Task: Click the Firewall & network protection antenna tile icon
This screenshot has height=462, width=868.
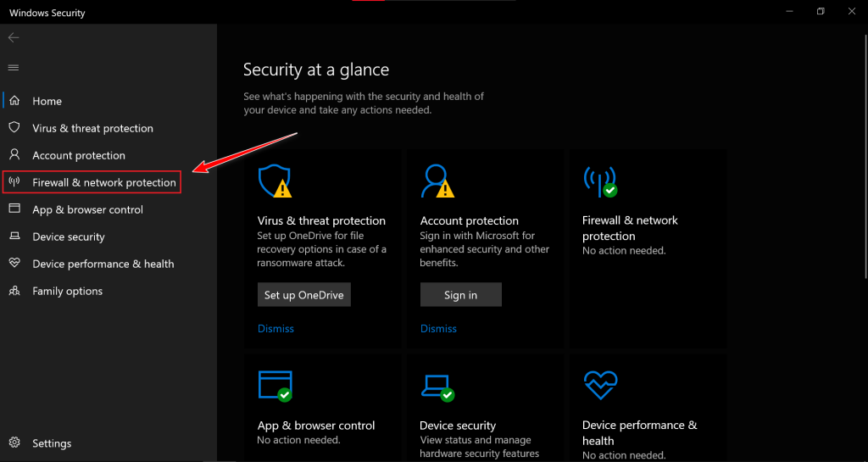Action: 599,181
